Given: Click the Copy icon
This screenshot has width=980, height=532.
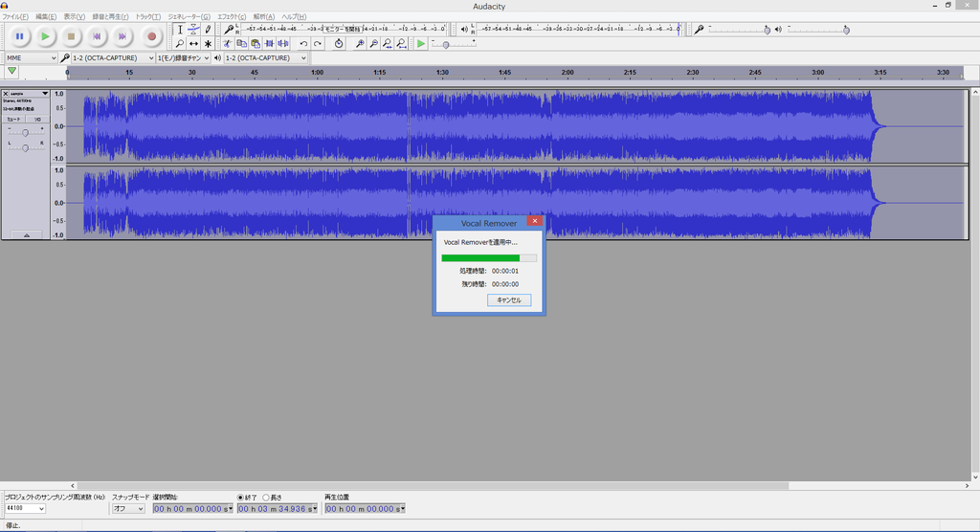Looking at the screenshot, I should (241, 44).
